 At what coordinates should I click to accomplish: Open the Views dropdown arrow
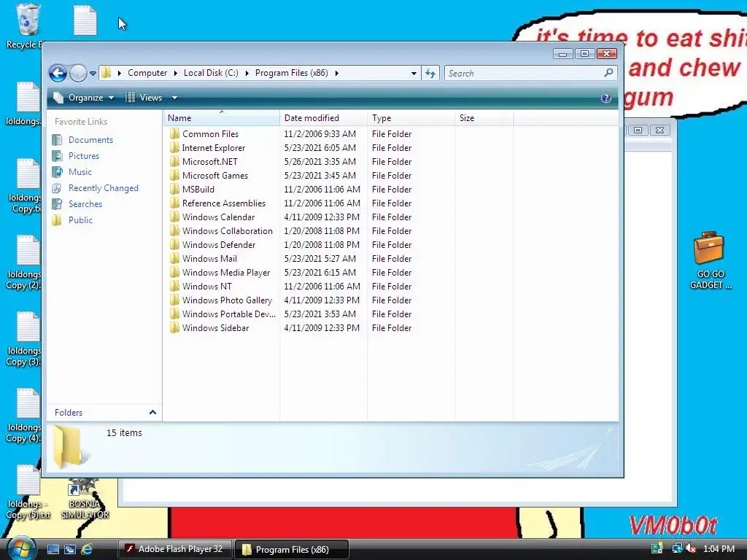tap(174, 98)
